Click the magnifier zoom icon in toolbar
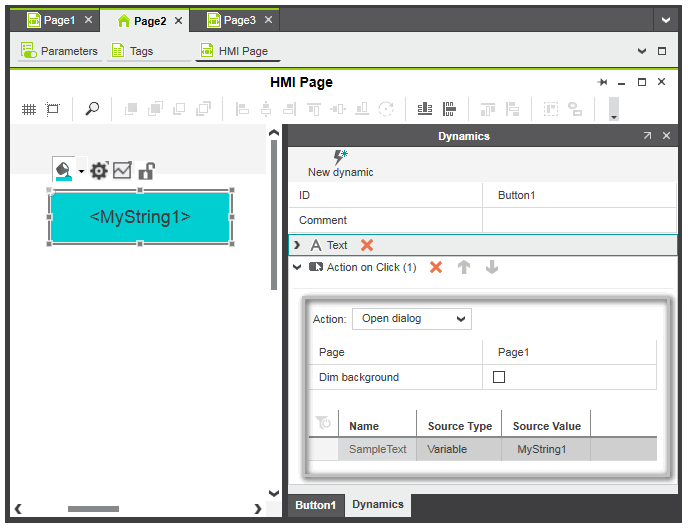 92,109
